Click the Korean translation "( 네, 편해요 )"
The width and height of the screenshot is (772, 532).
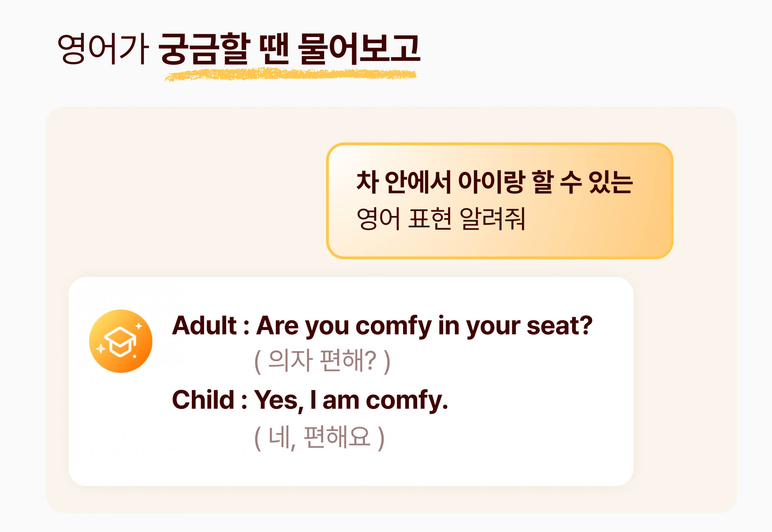319,437
